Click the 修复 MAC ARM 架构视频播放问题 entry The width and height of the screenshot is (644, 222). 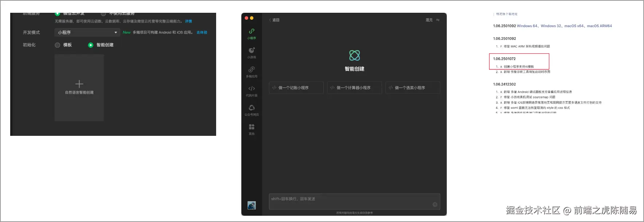click(527, 46)
